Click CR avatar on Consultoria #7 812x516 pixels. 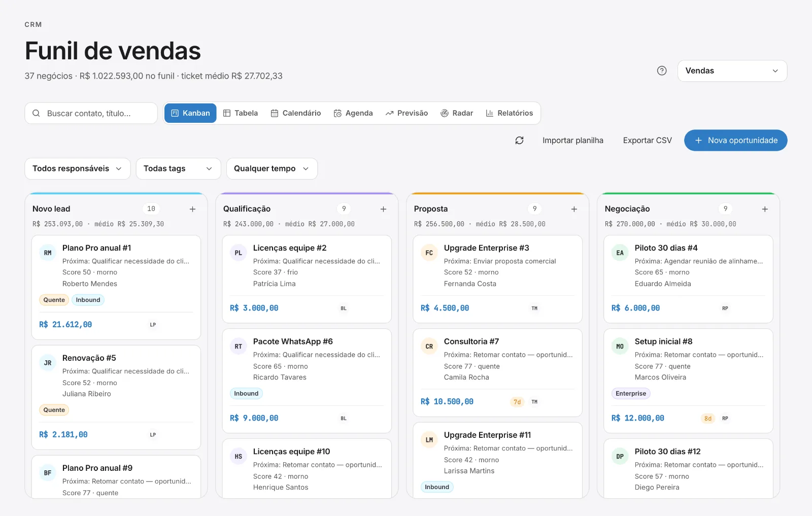pos(429,347)
